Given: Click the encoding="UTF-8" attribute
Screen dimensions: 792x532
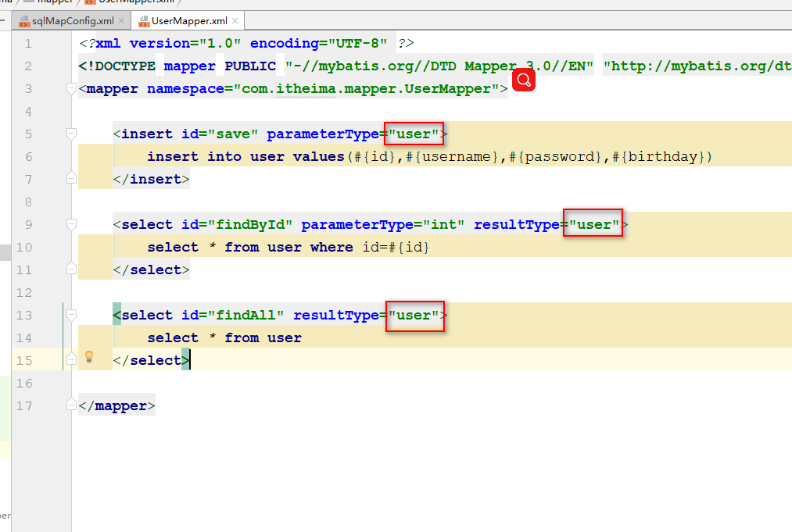Looking at the screenshot, I should pyautogui.click(x=319, y=44).
